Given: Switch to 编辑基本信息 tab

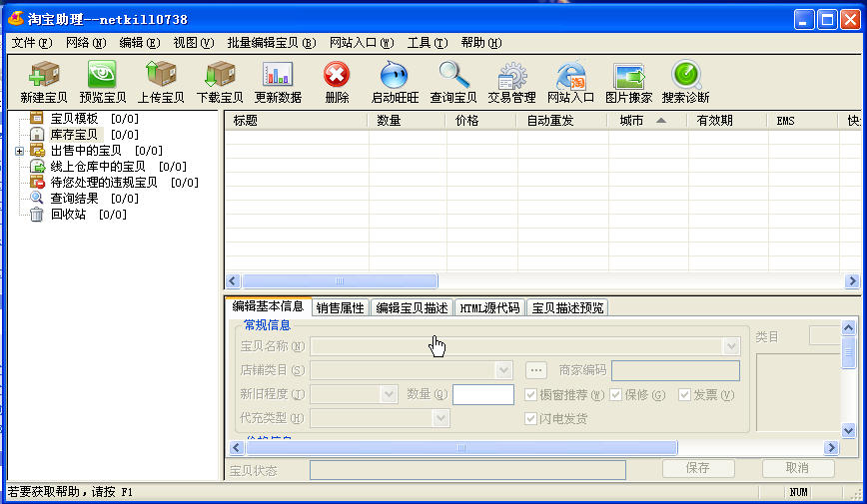Looking at the screenshot, I should (x=268, y=306).
